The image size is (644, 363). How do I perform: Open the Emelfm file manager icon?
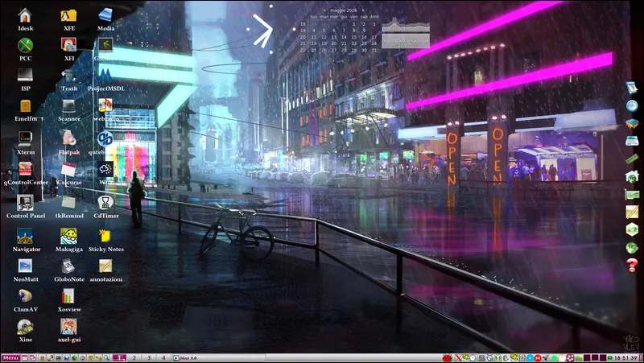(26, 106)
